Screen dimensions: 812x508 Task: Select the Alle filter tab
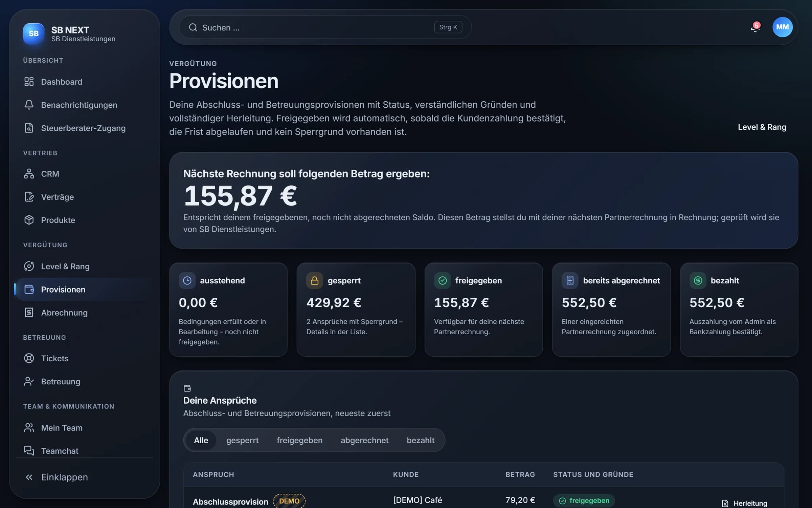click(201, 440)
